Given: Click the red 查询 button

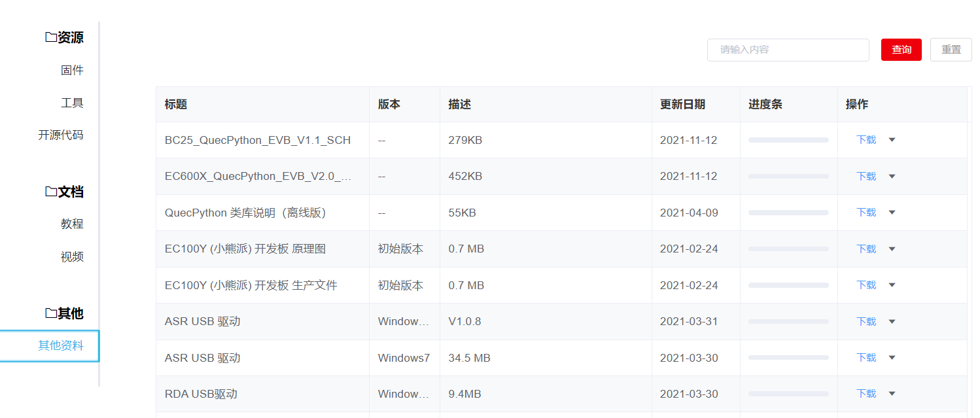Looking at the screenshot, I should (x=901, y=49).
